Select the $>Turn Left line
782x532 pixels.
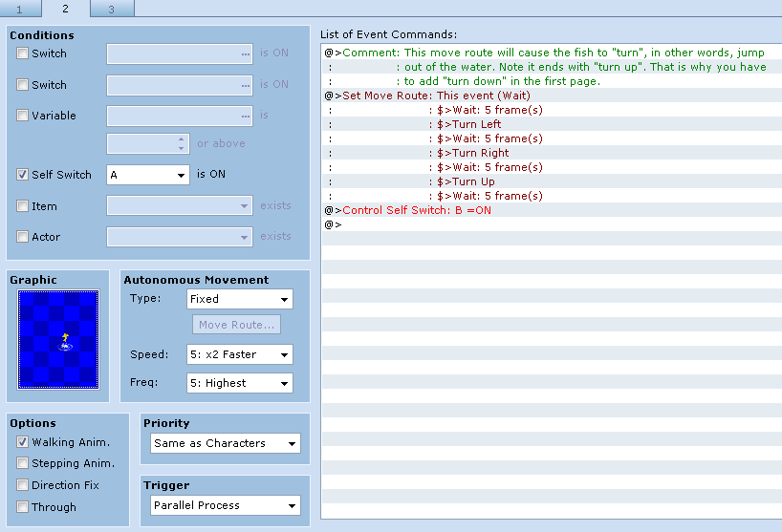[x=552, y=124]
